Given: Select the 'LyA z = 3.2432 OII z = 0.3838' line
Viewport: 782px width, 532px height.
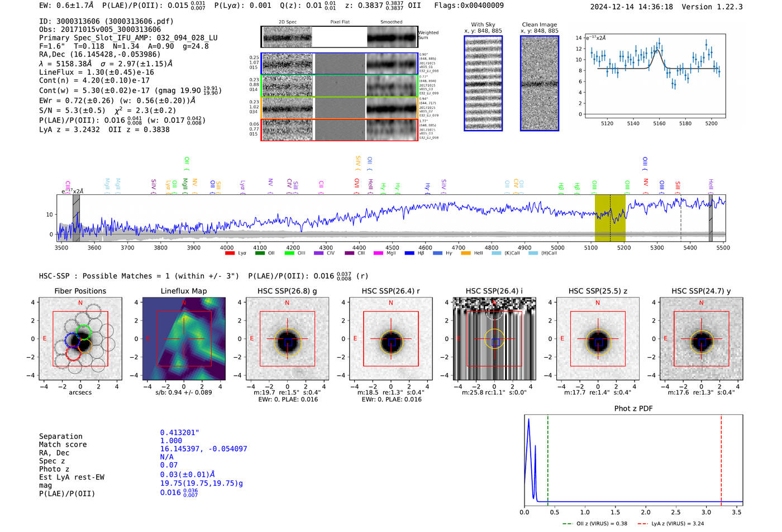Looking at the screenshot, I should (104, 130).
